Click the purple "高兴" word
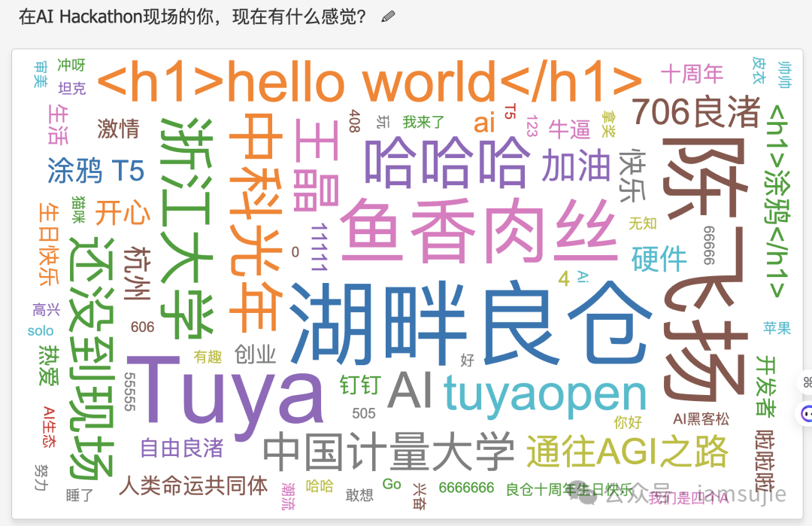This screenshot has height=526, width=812. point(46,309)
